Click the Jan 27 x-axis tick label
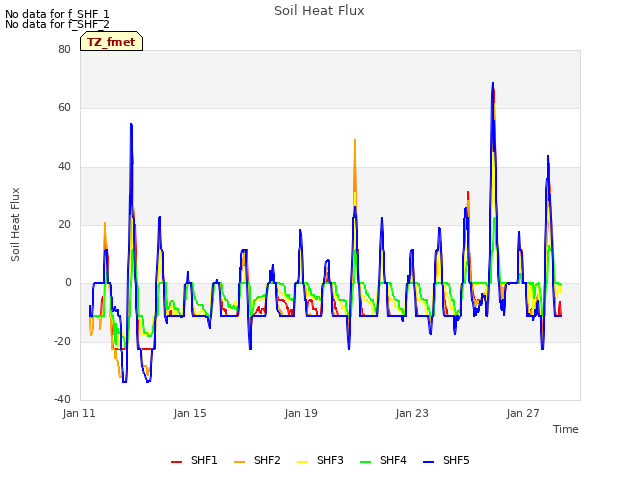The height and width of the screenshot is (480, 640). click(x=523, y=413)
